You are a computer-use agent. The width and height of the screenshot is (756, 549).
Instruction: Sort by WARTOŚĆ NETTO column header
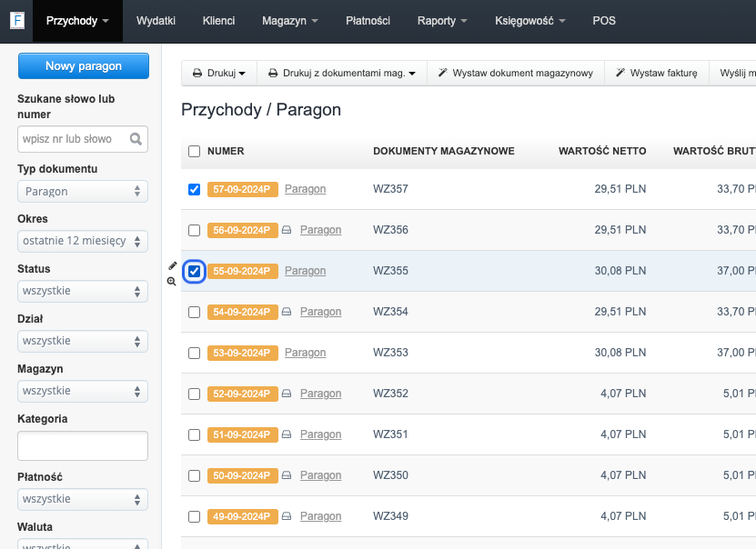[x=602, y=151]
